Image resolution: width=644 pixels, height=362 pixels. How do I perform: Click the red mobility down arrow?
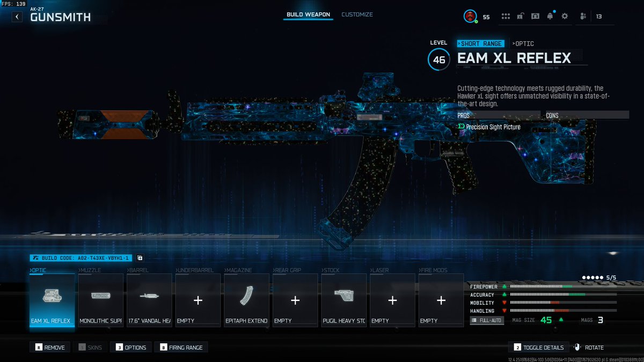coord(504,302)
